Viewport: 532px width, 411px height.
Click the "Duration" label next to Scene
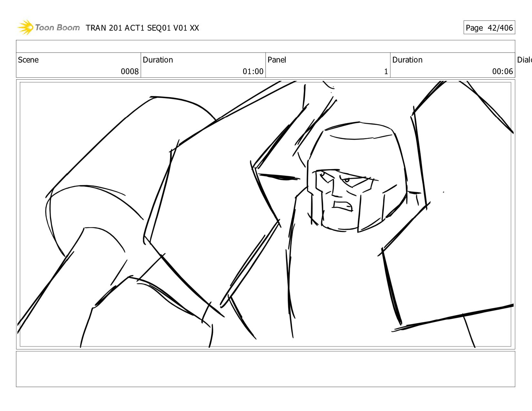(x=158, y=60)
